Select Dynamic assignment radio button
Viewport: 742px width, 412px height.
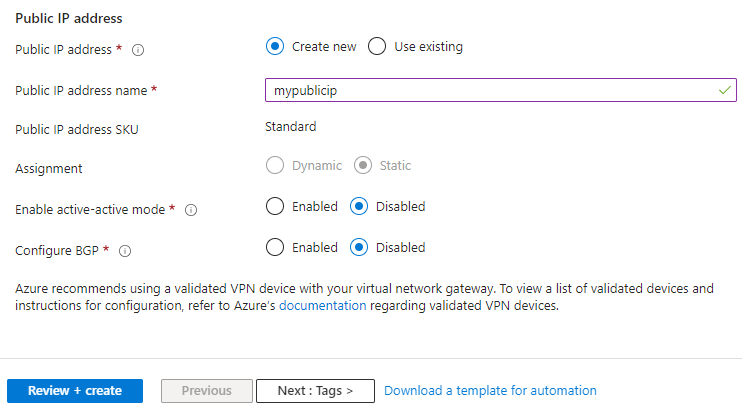pos(275,166)
